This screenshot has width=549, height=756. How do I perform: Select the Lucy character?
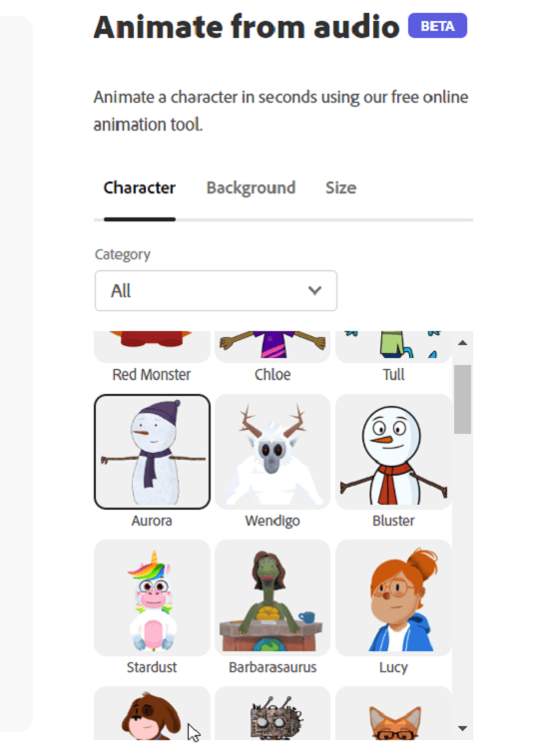[x=393, y=597]
